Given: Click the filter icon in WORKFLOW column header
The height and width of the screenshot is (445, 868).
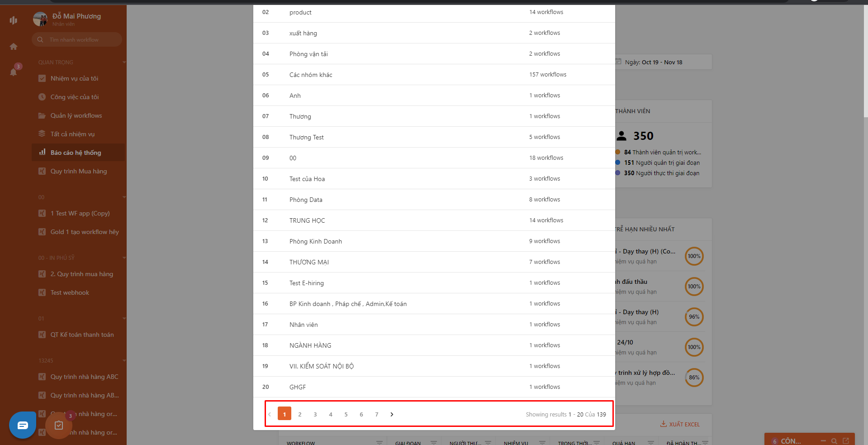Looking at the screenshot, I should (x=379, y=443).
